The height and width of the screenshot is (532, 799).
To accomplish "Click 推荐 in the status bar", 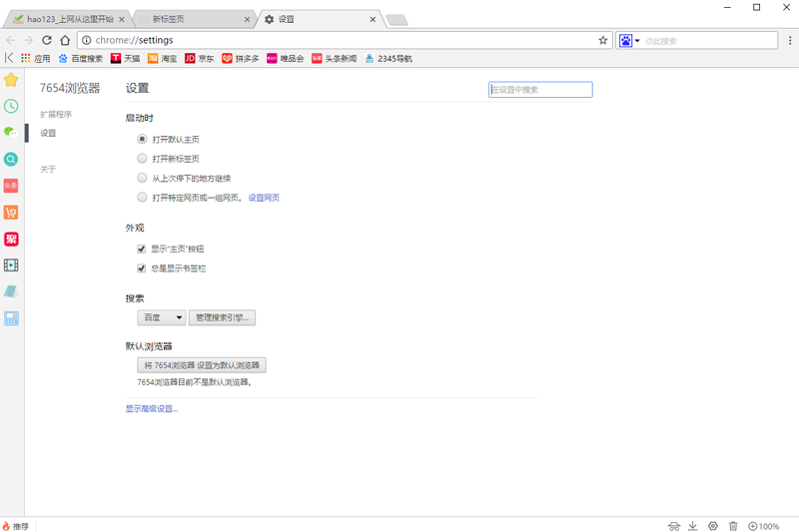I will click(x=15, y=526).
